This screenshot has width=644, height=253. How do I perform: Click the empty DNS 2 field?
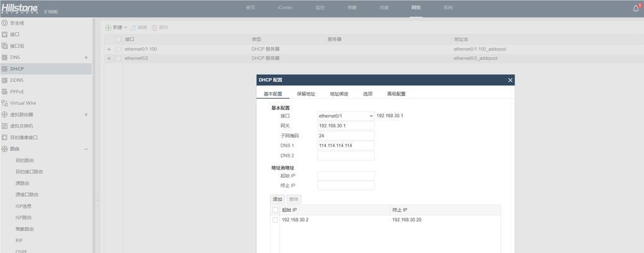click(x=346, y=156)
